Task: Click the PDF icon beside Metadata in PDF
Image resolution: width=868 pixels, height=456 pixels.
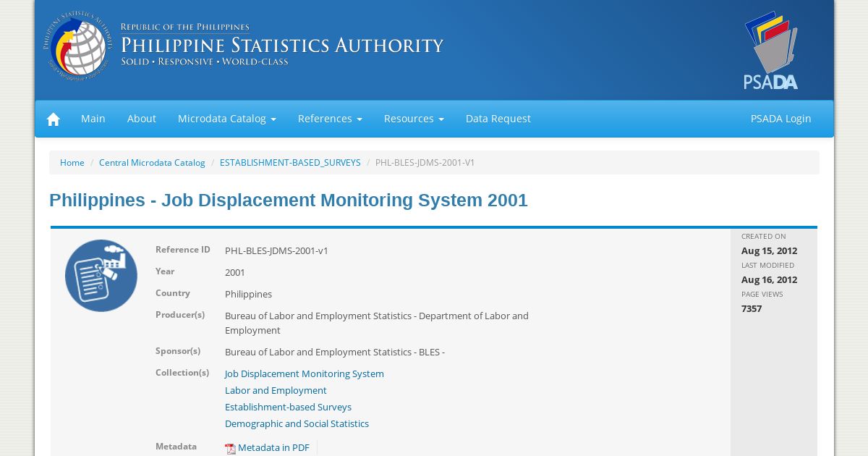Action: (230, 449)
